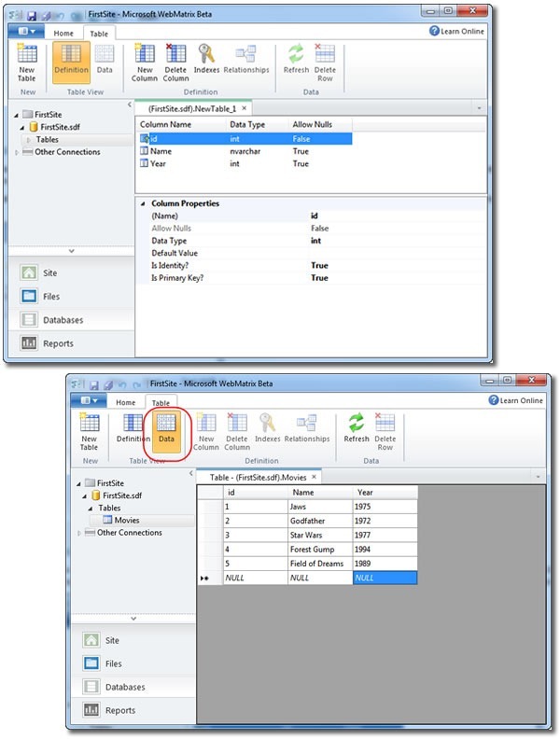Click green Refresh in bottom window
Screen dimensions: 560x739
tap(357, 429)
